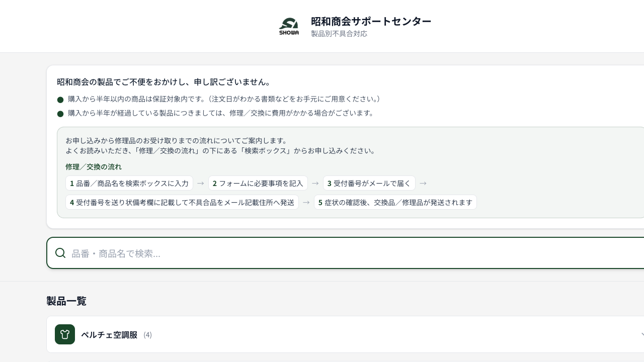
Task: Click the chevron at right of ペルチェ空調服 row
Action: coord(642,334)
